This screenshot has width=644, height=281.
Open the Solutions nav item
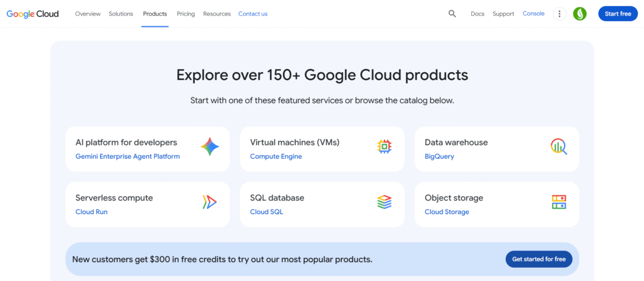coord(121,14)
